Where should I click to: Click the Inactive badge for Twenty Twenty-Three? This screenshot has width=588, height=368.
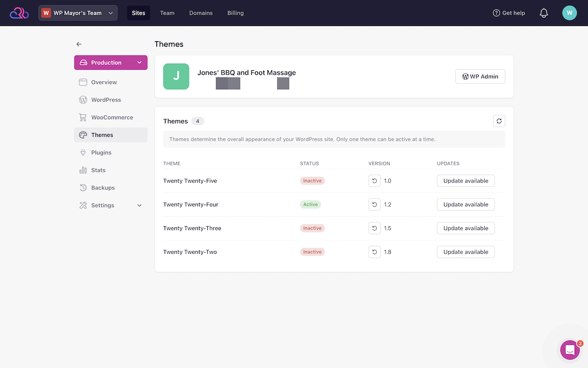point(313,228)
